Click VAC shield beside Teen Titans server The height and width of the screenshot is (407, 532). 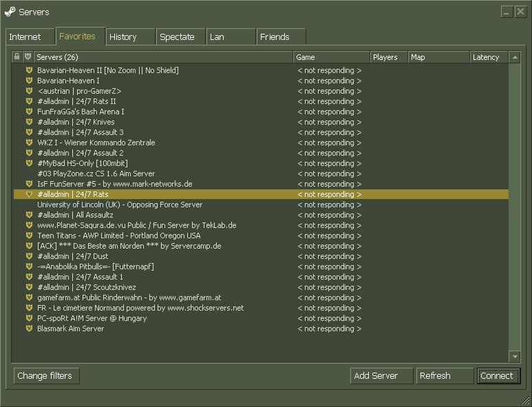pyautogui.click(x=29, y=236)
